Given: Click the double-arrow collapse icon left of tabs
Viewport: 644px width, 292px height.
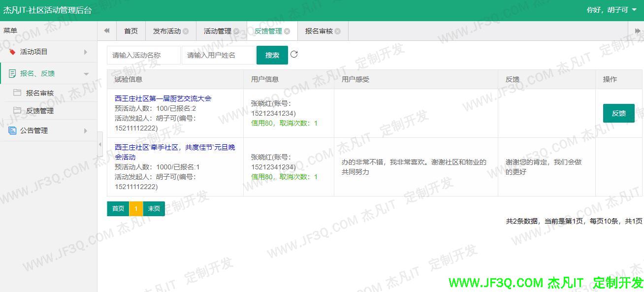Looking at the screenshot, I should click(x=107, y=31).
